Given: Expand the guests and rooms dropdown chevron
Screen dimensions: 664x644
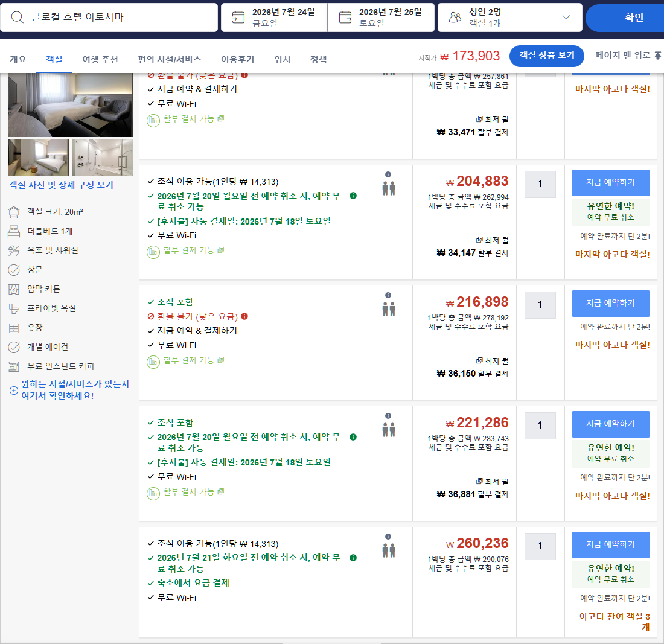Looking at the screenshot, I should [x=566, y=18].
